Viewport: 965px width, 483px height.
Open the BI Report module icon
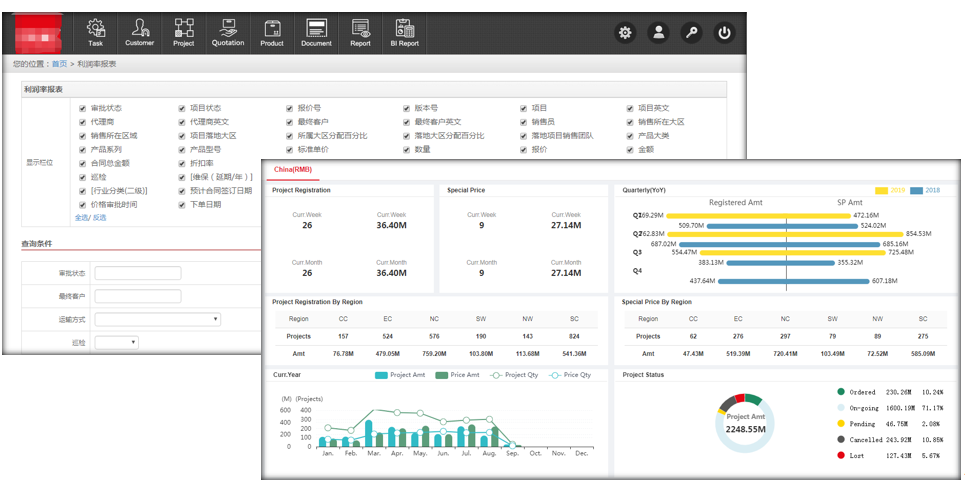click(x=404, y=33)
